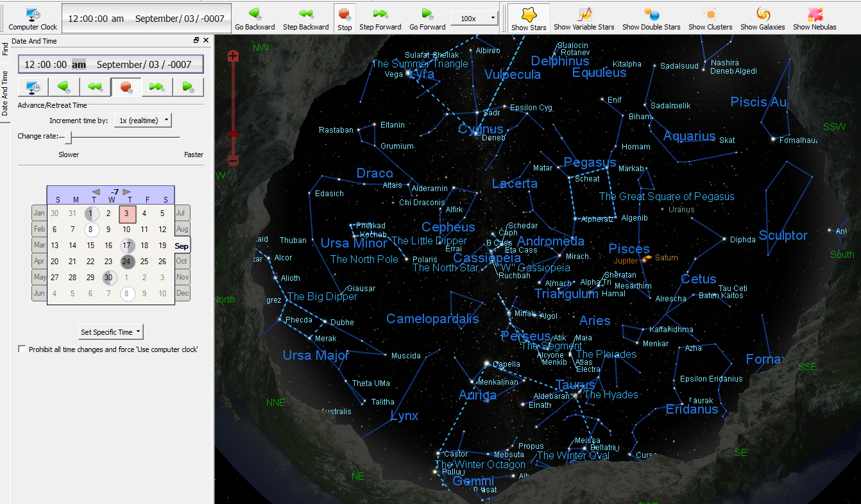
Task: Open 'Increment time by' 1x (realtime) dropdown
Action: [143, 121]
